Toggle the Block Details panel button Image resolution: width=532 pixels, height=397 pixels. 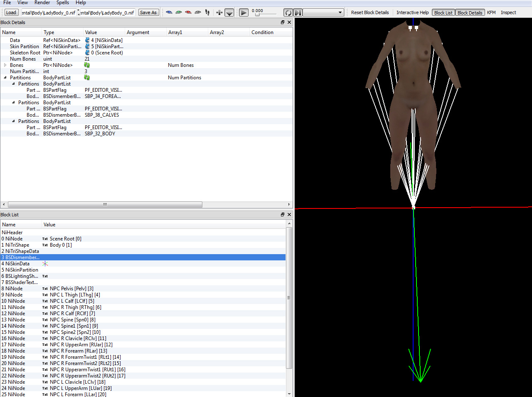[470, 12]
